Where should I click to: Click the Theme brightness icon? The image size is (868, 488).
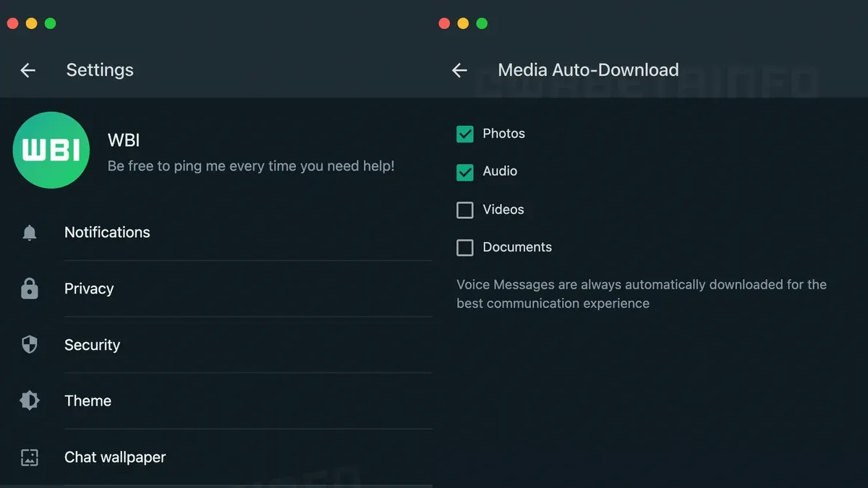point(29,401)
